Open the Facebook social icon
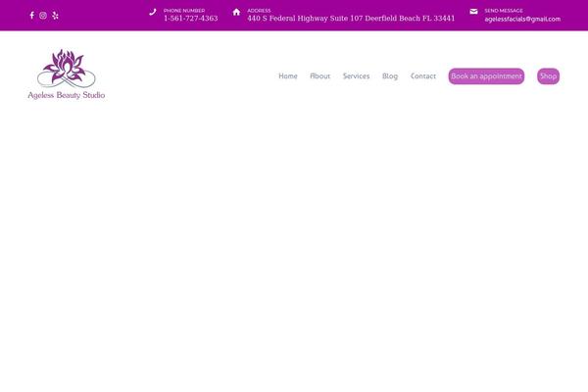 [32, 15]
